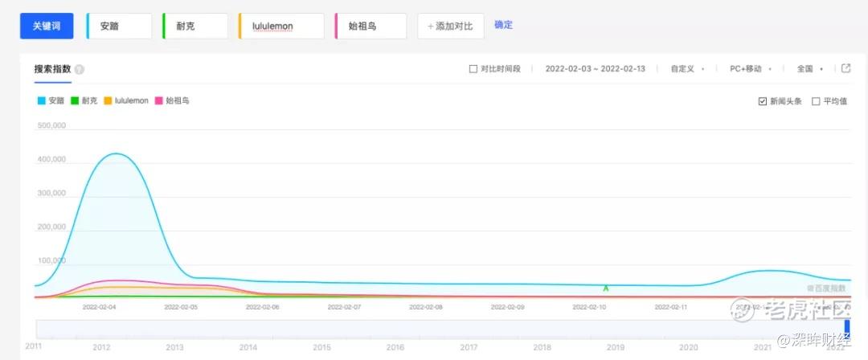
Task: Click the 400,000 y-axis value
Action: point(51,159)
